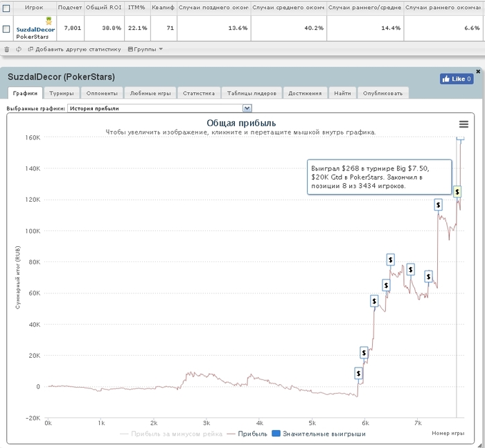Viewport: 485px width, 448px height.
Task: Click the refresh icon next to trash
Action: tap(19, 49)
